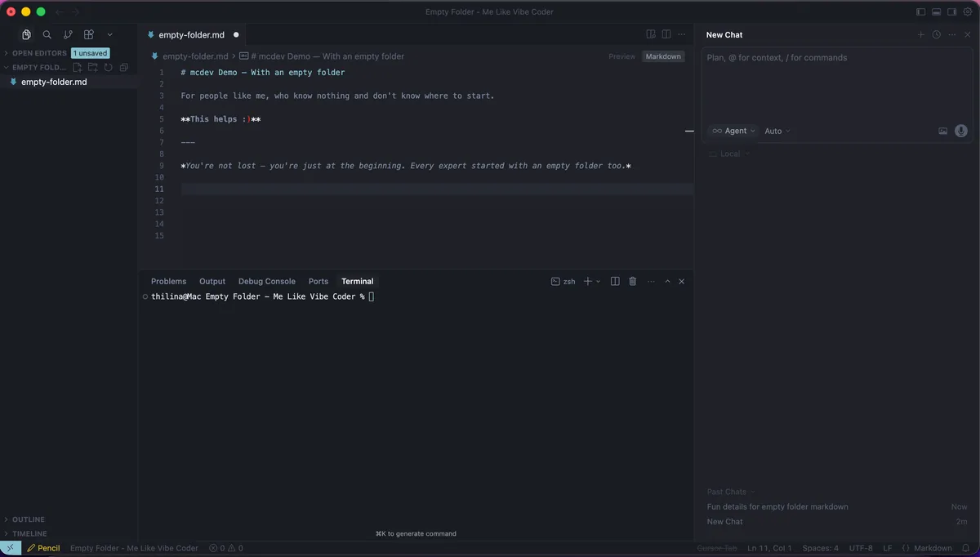
Task: Click the Pencil status bar item
Action: click(x=43, y=548)
